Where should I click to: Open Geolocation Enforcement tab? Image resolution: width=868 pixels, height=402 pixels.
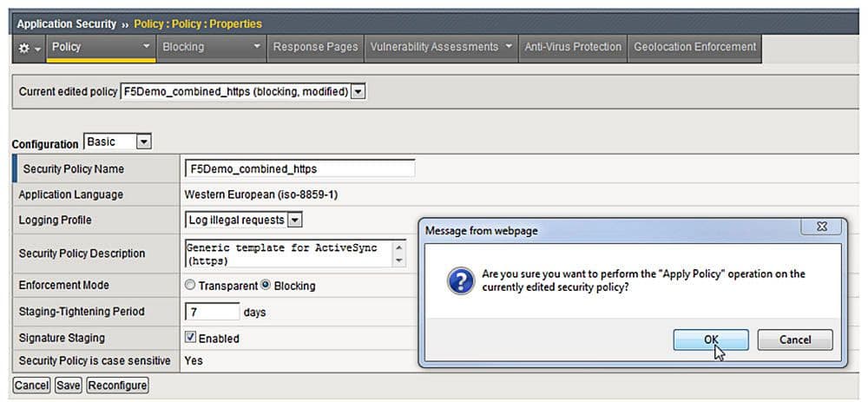point(694,47)
